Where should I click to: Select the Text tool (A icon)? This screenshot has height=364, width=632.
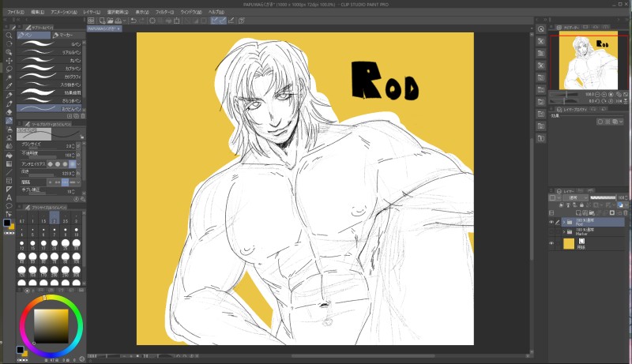tap(9, 197)
